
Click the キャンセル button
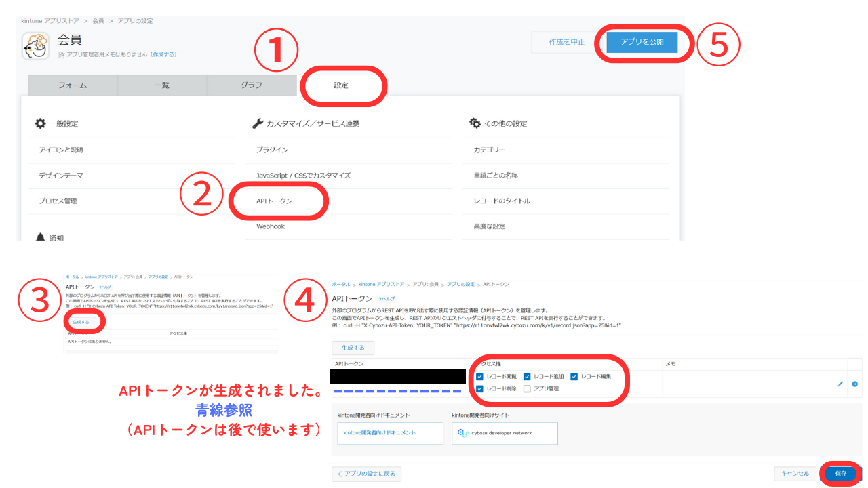point(795,474)
